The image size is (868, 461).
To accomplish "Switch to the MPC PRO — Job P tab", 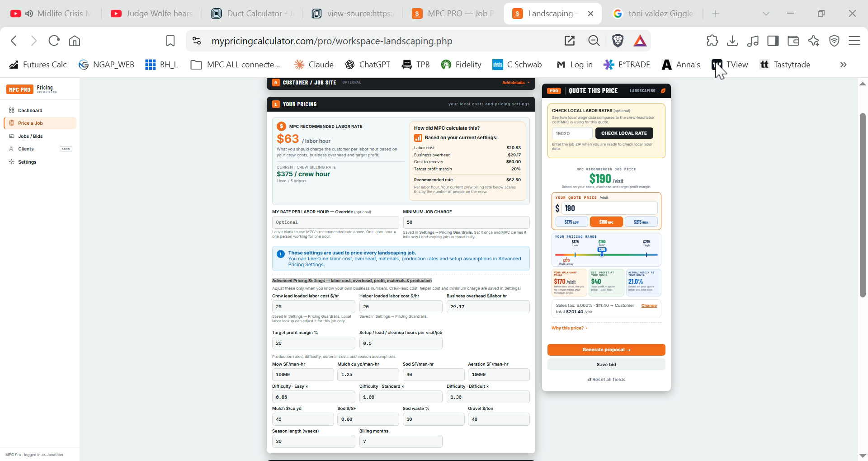I will pyautogui.click(x=453, y=14).
